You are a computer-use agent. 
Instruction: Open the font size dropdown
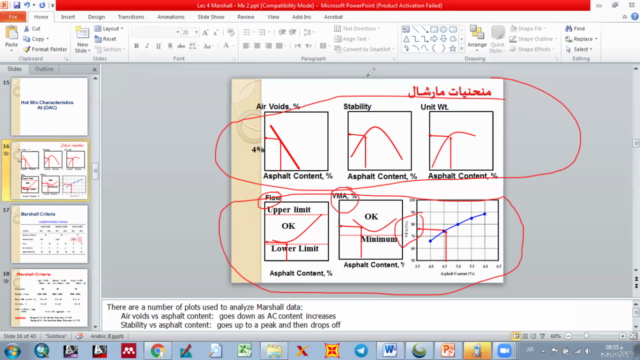tap(196, 32)
